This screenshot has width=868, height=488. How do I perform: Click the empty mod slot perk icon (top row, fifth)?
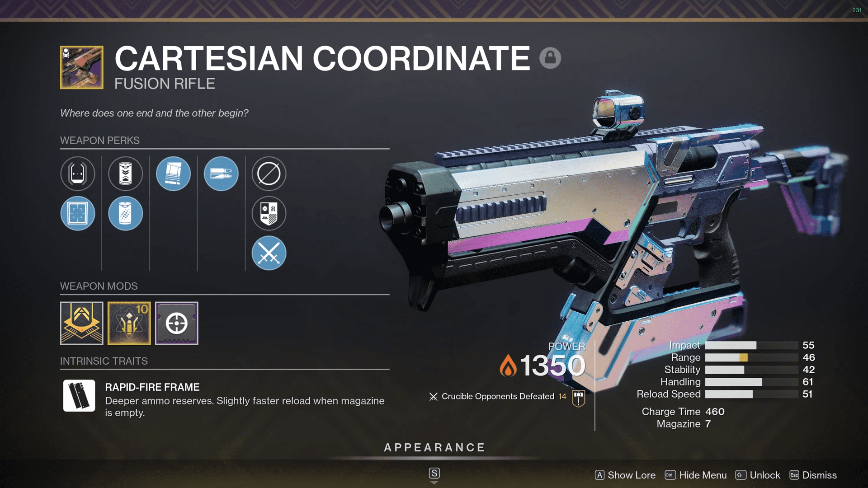(268, 173)
